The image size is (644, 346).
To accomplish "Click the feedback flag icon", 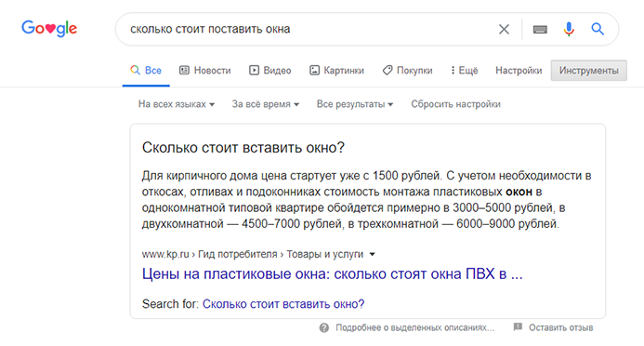I will click(518, 327).
